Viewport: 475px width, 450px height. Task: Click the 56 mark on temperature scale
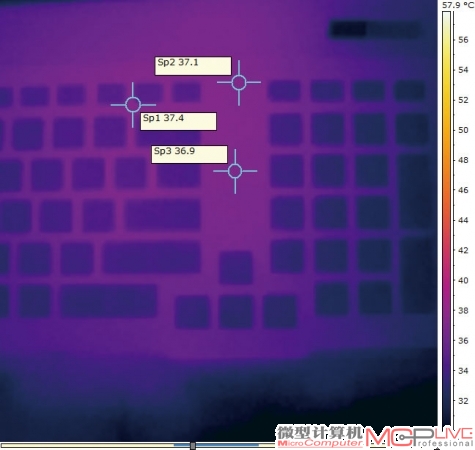[x=463, y=40]
